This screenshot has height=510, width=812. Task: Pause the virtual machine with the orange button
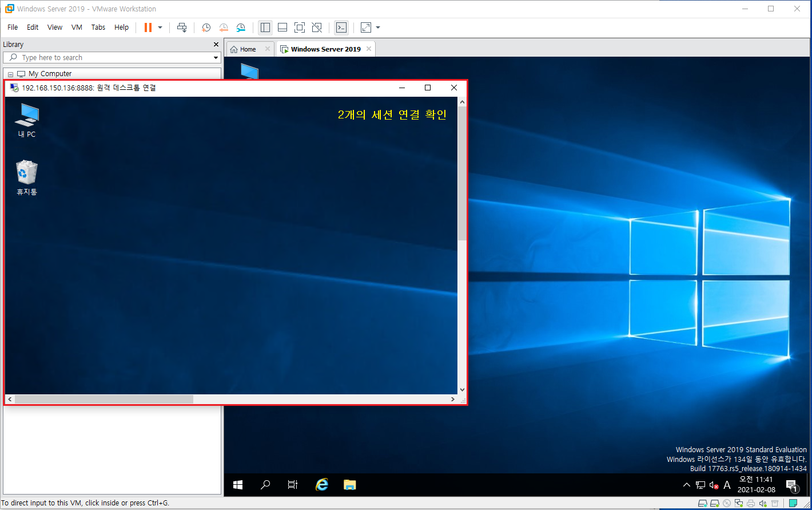point(148,27)
